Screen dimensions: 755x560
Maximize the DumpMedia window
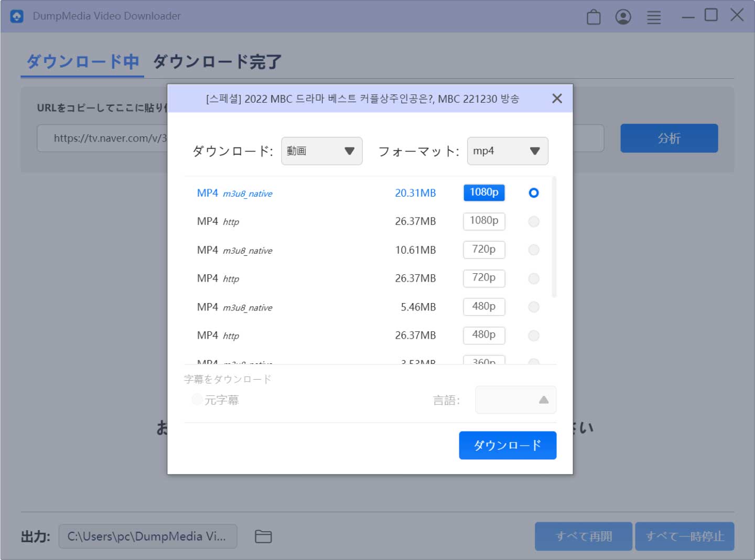click(x=711, y=15)
